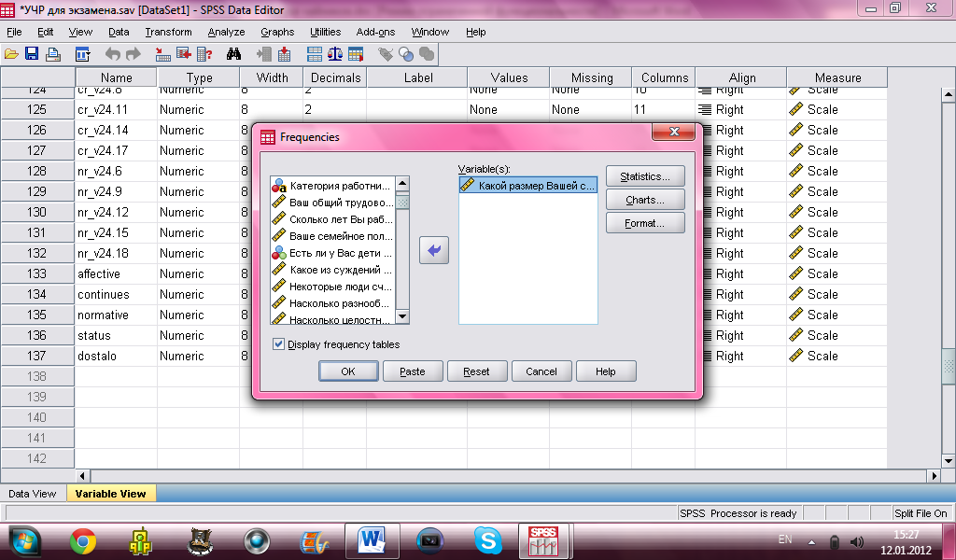Open Find with the binoculars icon

[233, 54]
